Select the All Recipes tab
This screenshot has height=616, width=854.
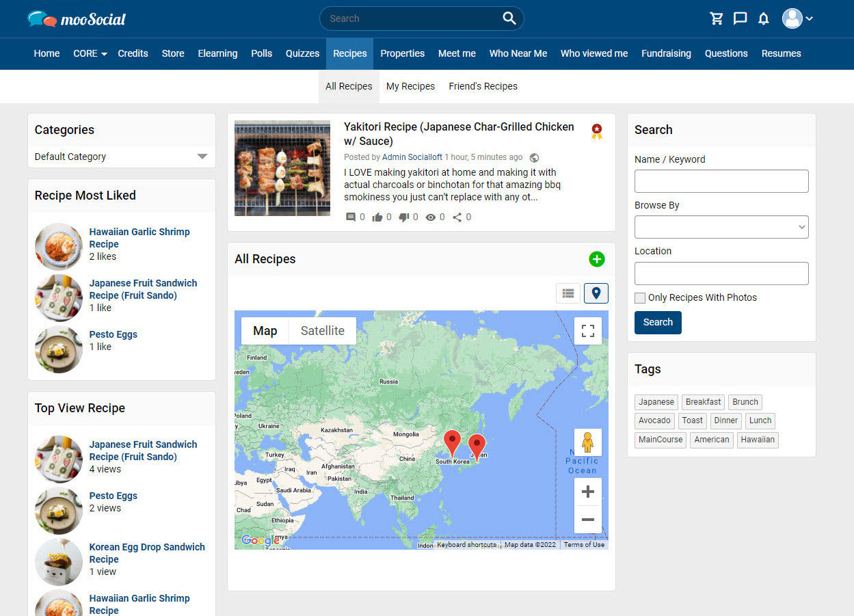coord(349,86)
